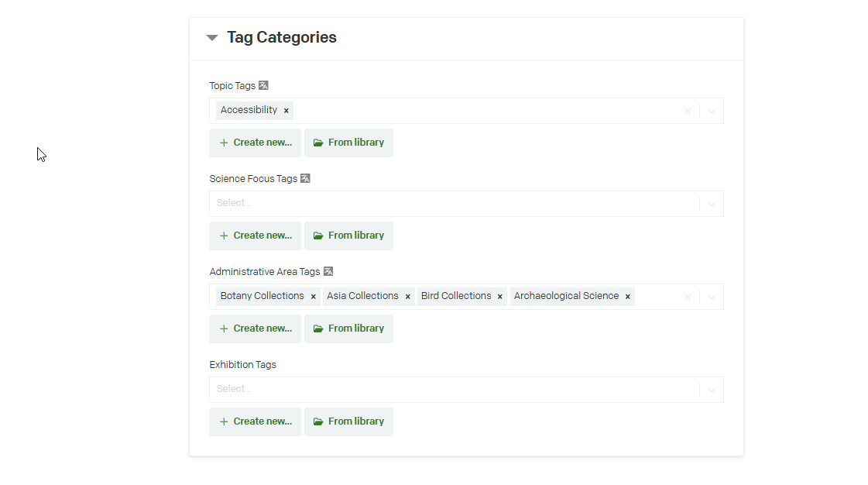Open the Administrative Area Tags dropdown arrow

712,297
